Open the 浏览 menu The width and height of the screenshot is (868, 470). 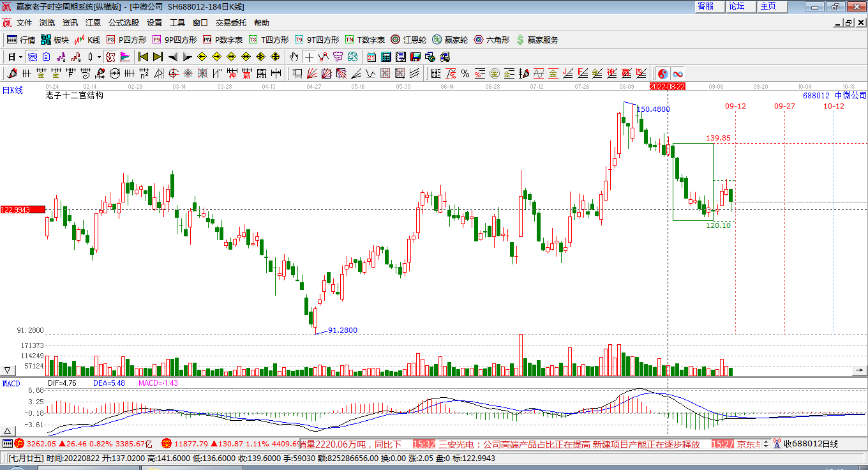47,22
